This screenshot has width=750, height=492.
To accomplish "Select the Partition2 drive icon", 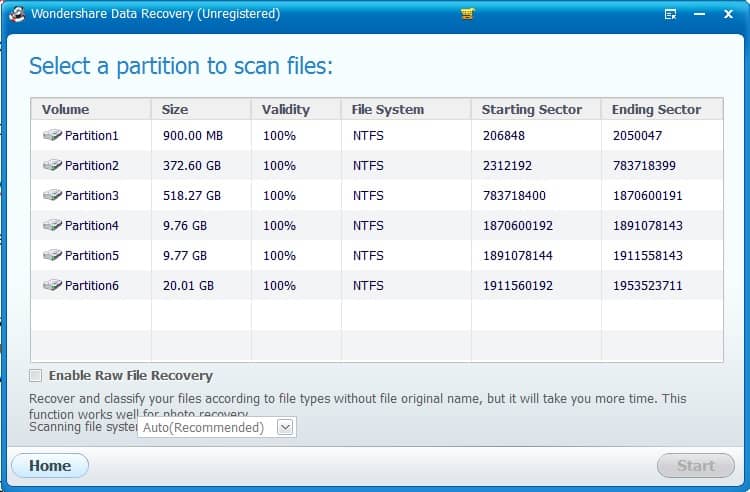I will click(x=52, y=165).
